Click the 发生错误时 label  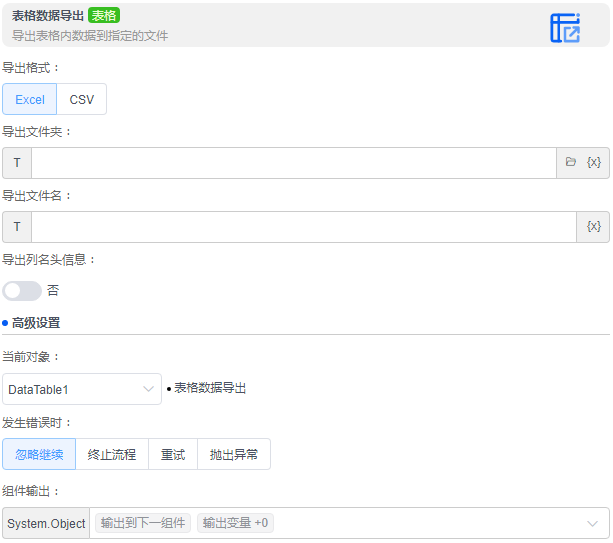pos(36,423)
